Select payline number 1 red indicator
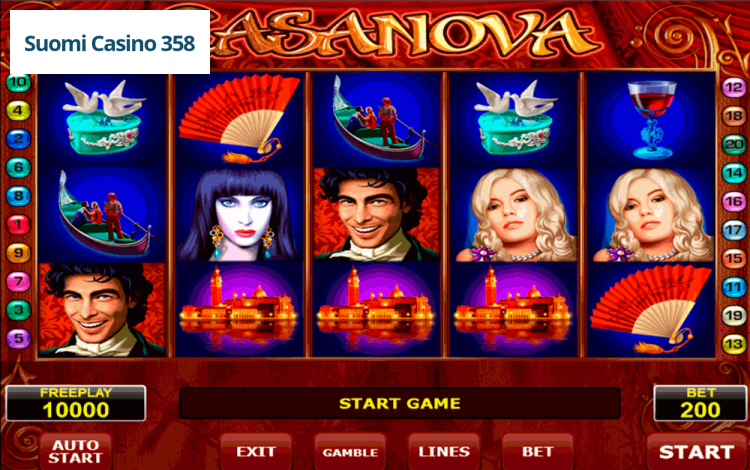Image resolution: width=750 pixels, height=470 pixels. tap(18, 224)
